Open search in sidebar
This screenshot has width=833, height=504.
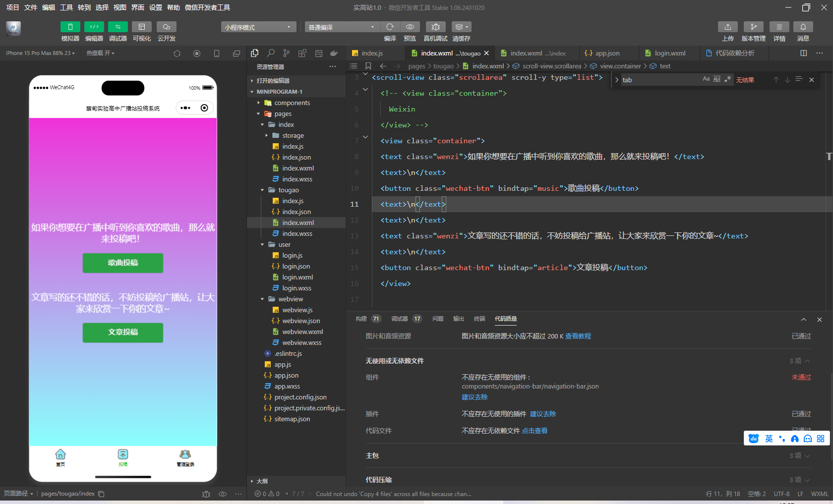[271, 53]
